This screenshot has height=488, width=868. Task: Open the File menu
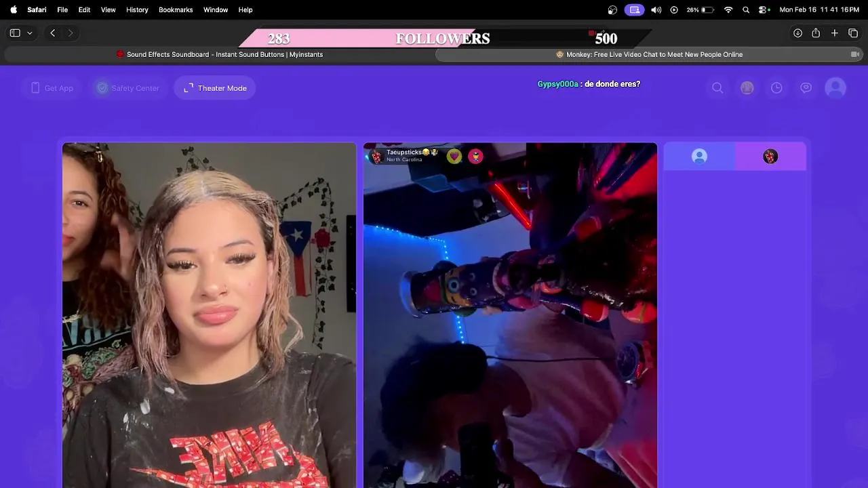(x=62, y=9)
